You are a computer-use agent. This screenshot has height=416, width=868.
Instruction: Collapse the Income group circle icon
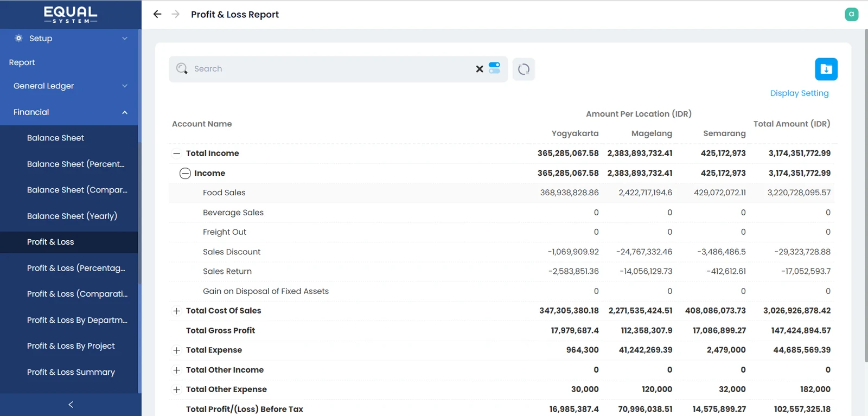coord(185,173)
